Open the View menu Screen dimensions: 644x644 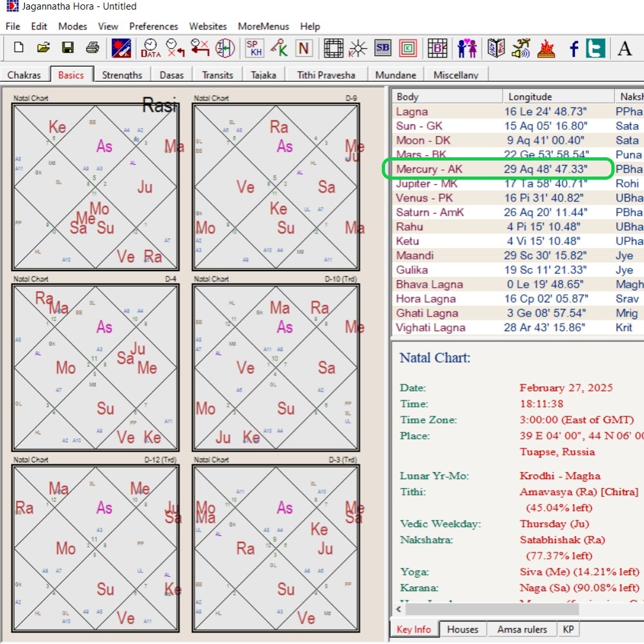click(x=108, y=26)
